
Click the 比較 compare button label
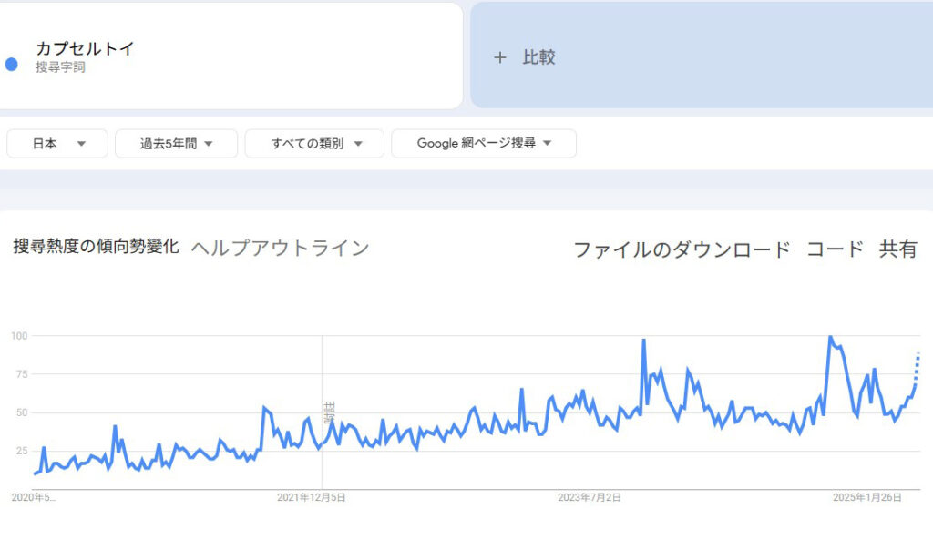[538, 57]
